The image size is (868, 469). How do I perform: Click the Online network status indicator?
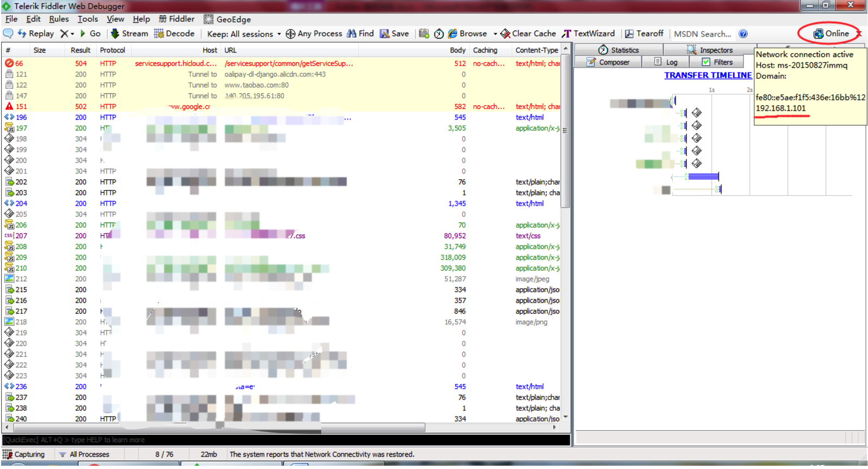831,33
